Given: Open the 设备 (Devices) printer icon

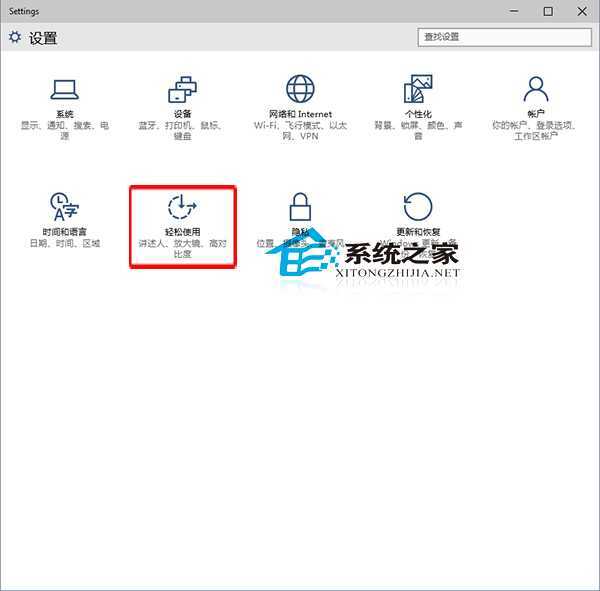Looking at the screenshot, I should click(x=183, y=89).
